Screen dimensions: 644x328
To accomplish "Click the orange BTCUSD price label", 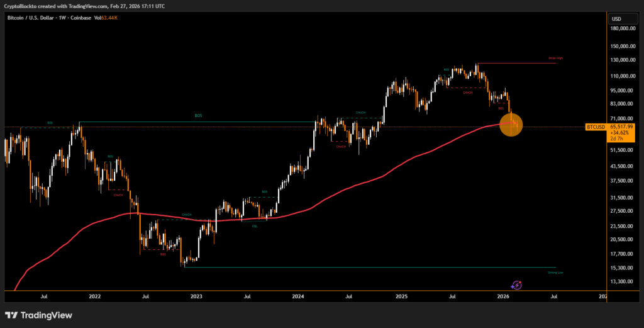I will pyautogui.click(x=595, y=127).
